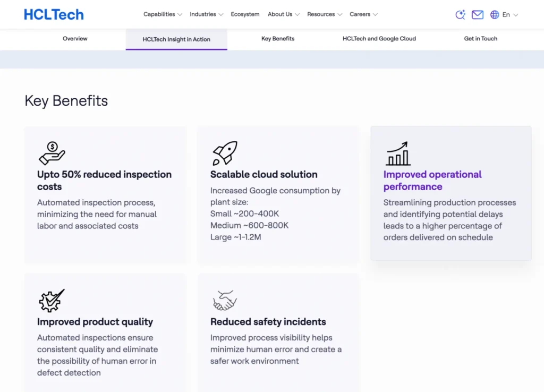The image size is (544, 392).
Task: Click the 'Automated inspections ensure consistent quality' text
Action: pyautogui.click(x=98, y=355)
